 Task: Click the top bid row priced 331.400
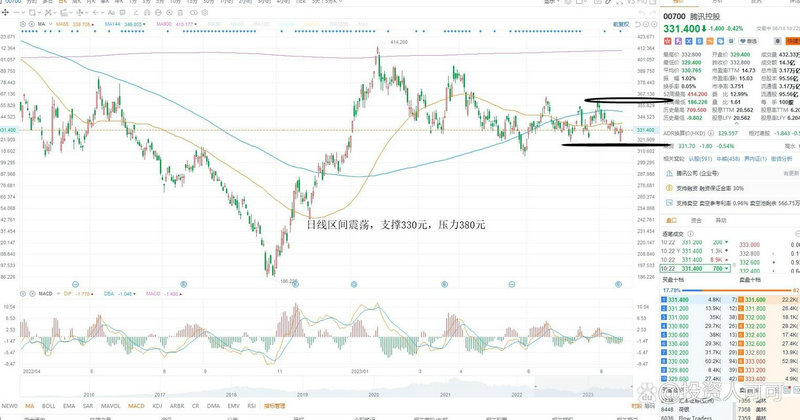[x=699, y=300]
